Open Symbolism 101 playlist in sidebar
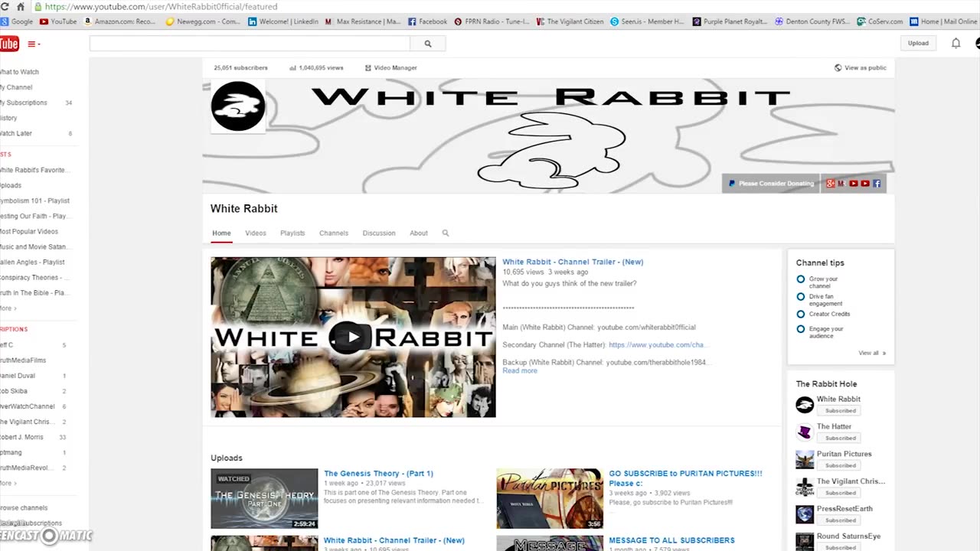The width and height of the screenshot is (980, 551). tap(35, 201)
